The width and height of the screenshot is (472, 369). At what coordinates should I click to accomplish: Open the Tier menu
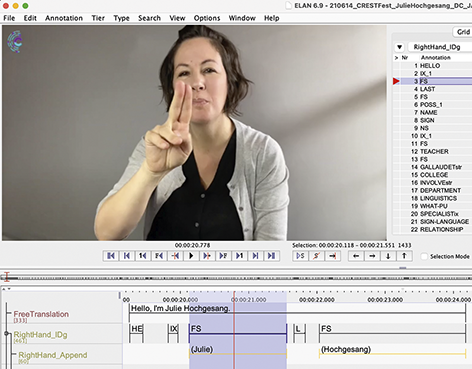[98, 18]
